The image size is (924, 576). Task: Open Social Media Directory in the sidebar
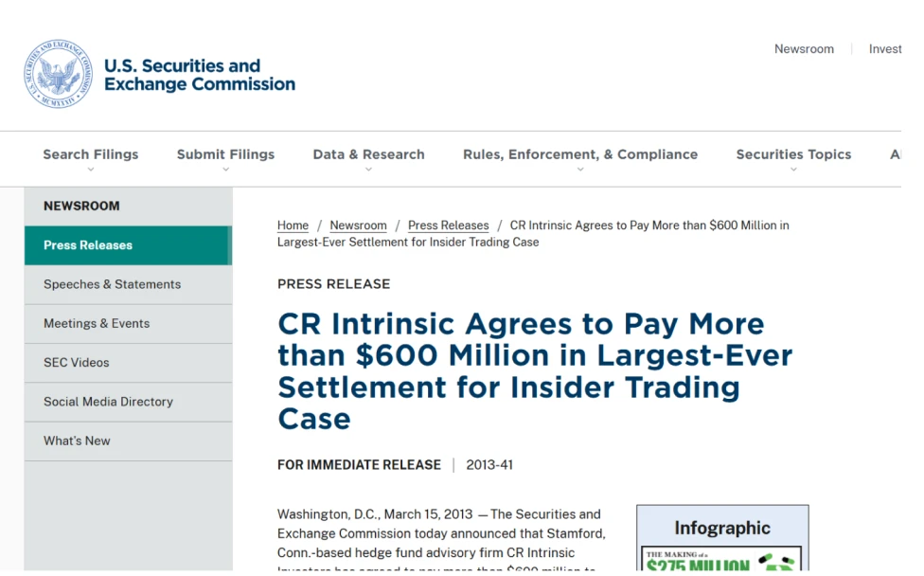[x=129, y=402]
